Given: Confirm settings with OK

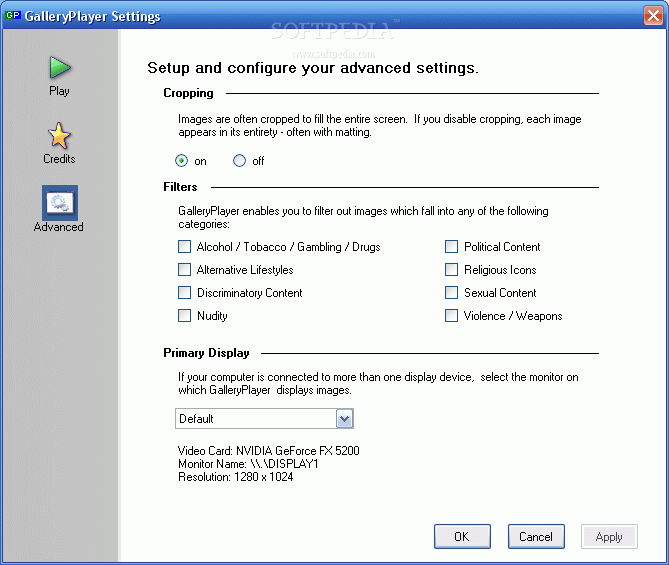Looking at the screenshot, I should 462,536.
